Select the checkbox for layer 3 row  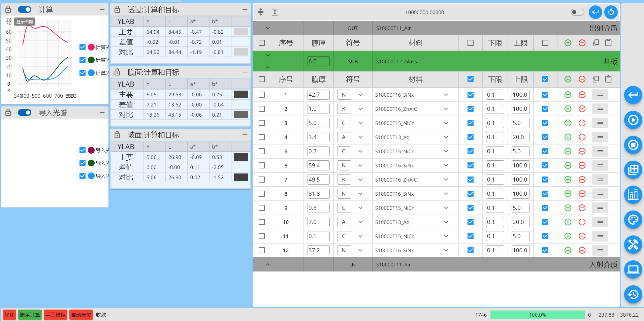(262, 123)
